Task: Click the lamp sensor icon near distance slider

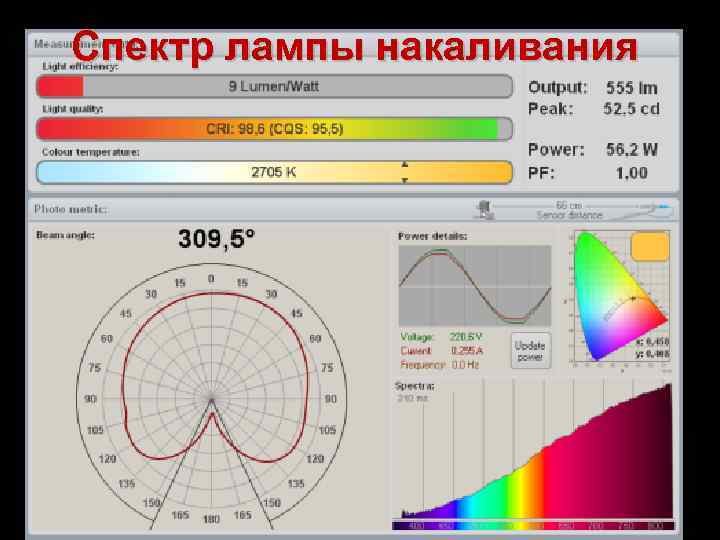Action: [484, 210]
